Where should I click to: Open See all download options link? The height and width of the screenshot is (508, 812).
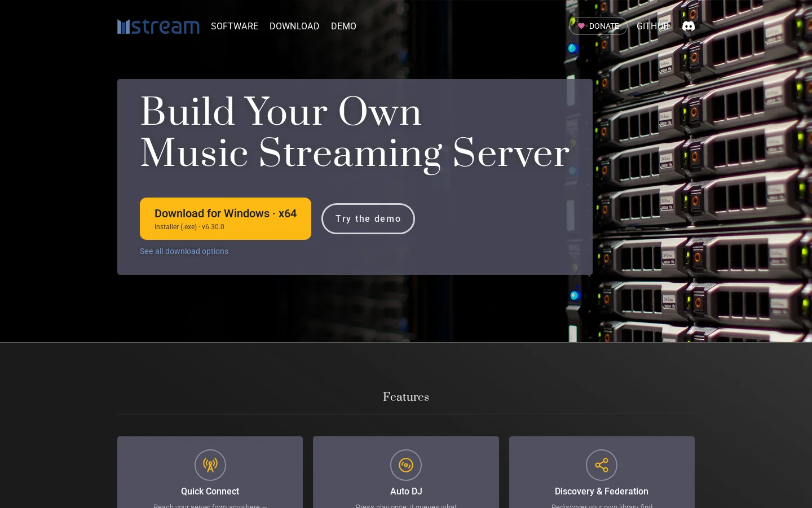coord(184,251)
